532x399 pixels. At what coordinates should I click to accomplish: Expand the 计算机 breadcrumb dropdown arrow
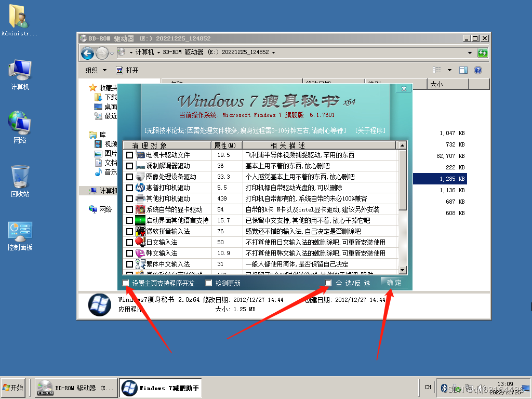158,52
